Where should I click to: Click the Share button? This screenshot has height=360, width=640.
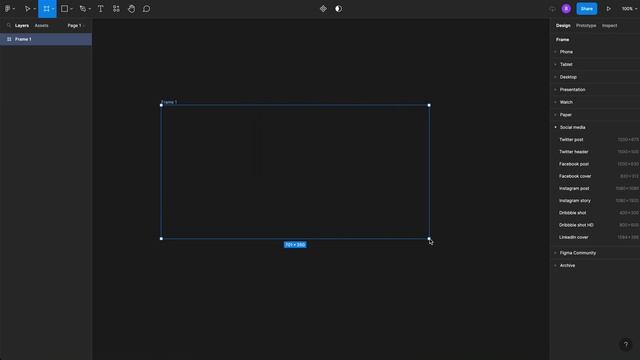(587, 9)
